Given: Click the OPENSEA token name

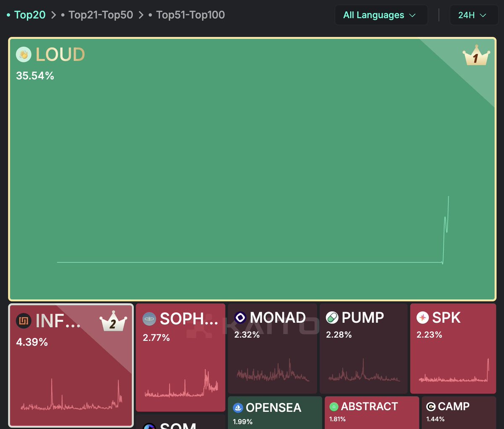Looking at the screenshot, I should pos(273,408).
